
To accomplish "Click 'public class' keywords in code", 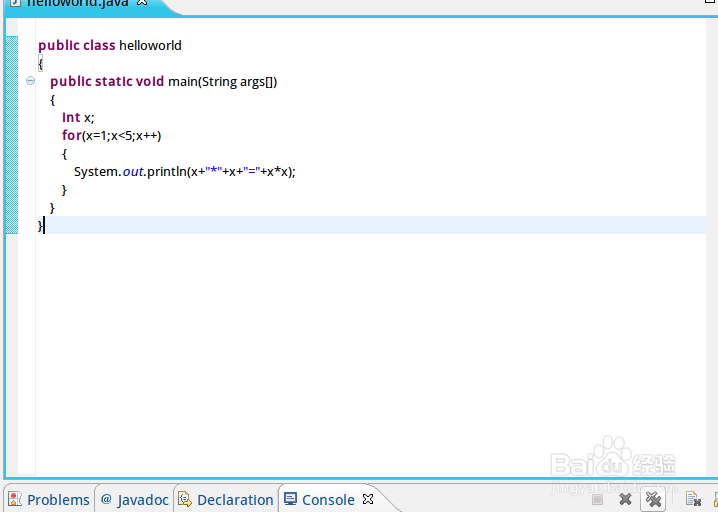I will (x=77, y=45).
